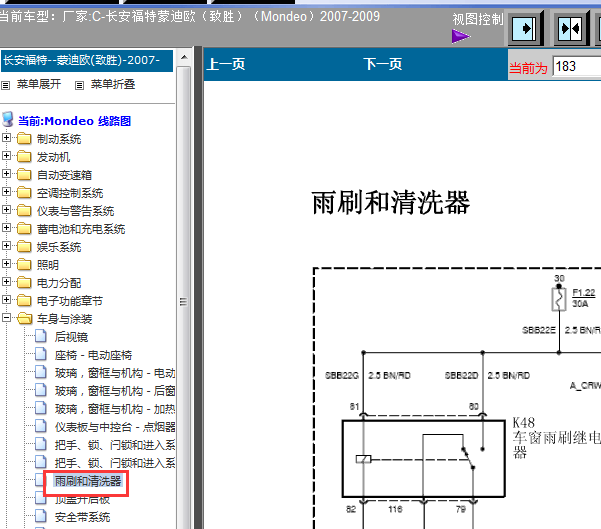This screenshot has height=529, width=601.
Task: Click the tree panel scroll-up arrow
Action: click(184, 58)
